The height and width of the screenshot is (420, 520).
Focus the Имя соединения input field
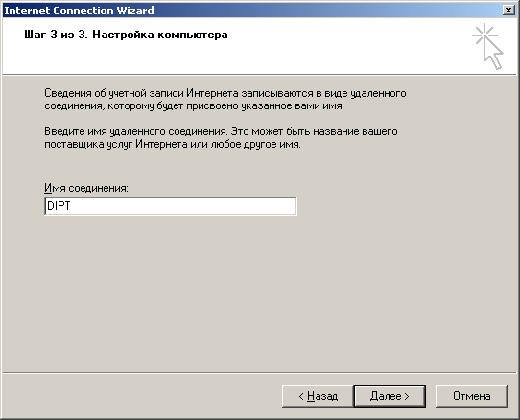(x=171, y=206)
